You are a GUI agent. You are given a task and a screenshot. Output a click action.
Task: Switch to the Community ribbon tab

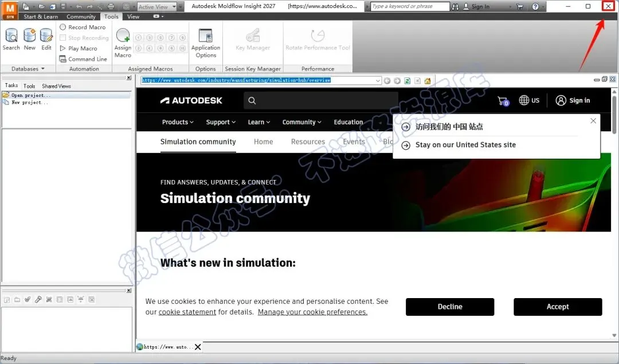pyautogui.click(x=81, y=17)
